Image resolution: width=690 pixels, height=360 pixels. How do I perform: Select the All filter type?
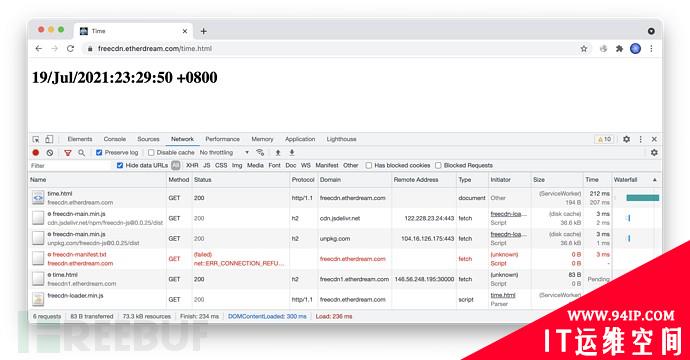pyautogui.click(x=176, y=165)
